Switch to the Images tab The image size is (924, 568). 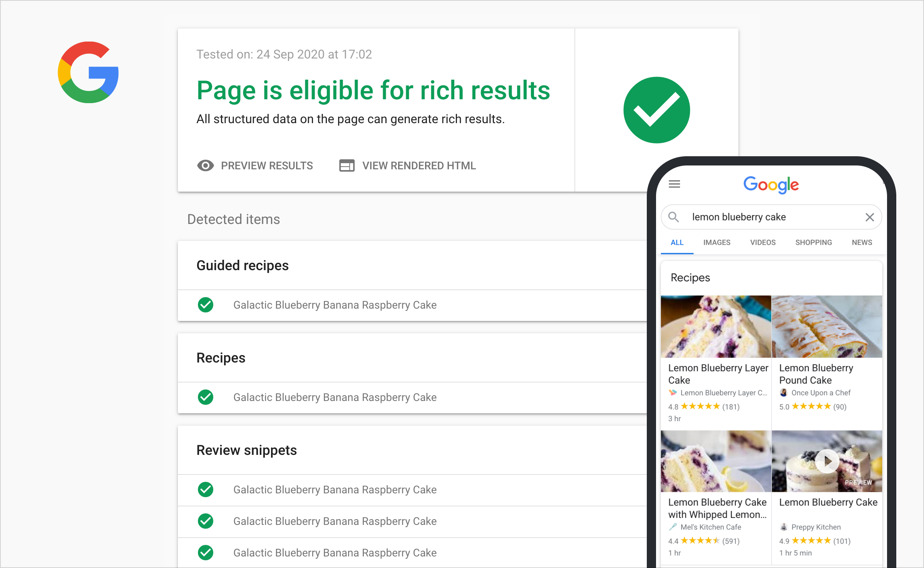[716, 242]
